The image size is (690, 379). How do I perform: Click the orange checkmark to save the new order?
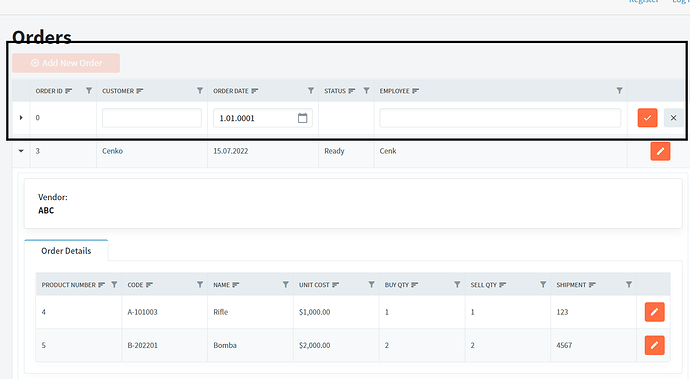[647, 118]
